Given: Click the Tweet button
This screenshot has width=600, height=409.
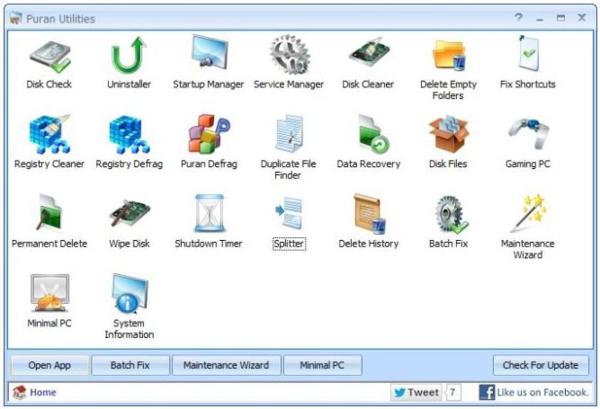Looking at the screenshot, I should (x=416, y=393).
